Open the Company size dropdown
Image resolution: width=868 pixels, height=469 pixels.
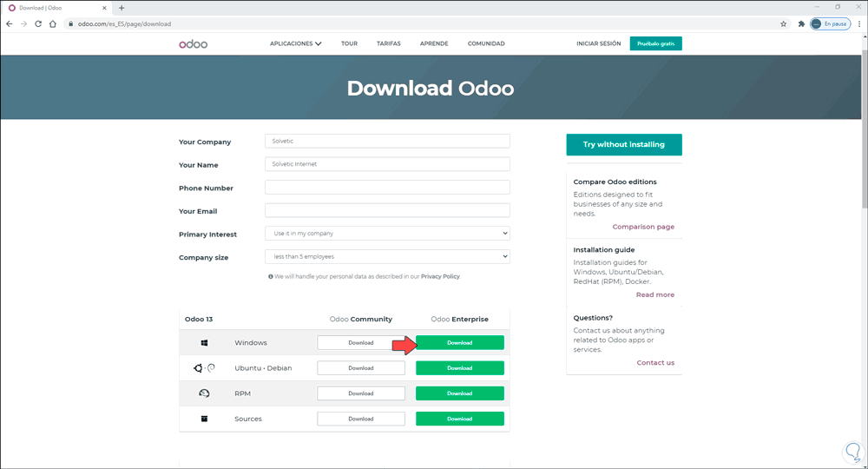pos(387,256)
